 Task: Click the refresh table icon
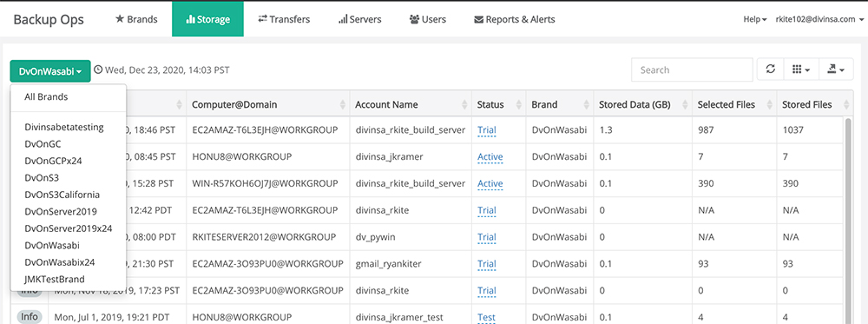770,69
